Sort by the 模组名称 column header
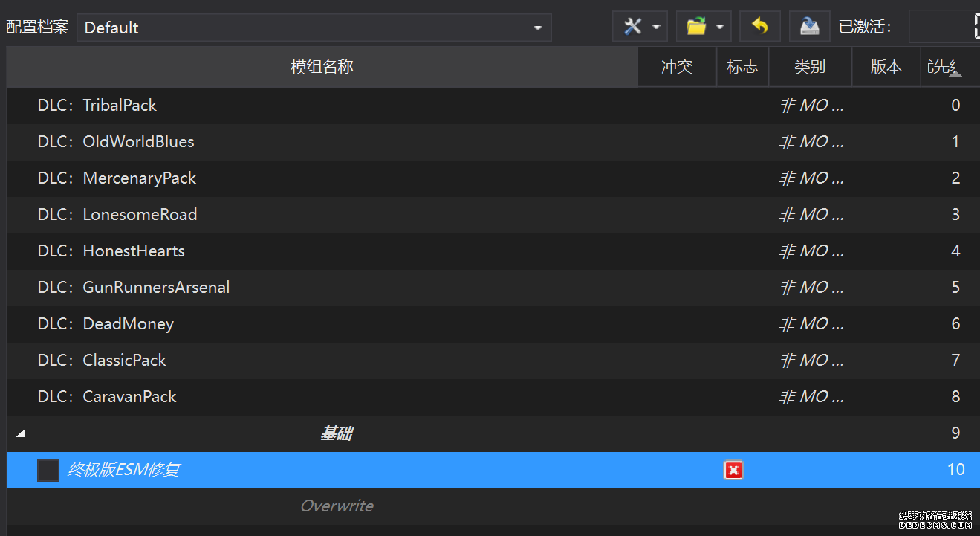The height and width of the screenshot is (536, 980). [322, 67]
